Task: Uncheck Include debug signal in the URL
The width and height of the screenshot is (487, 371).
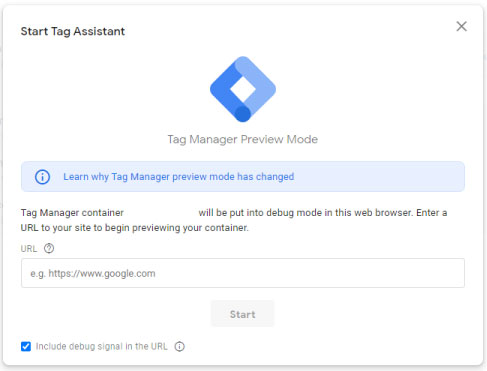Action: pyautogui.click(x=26, y=346)
